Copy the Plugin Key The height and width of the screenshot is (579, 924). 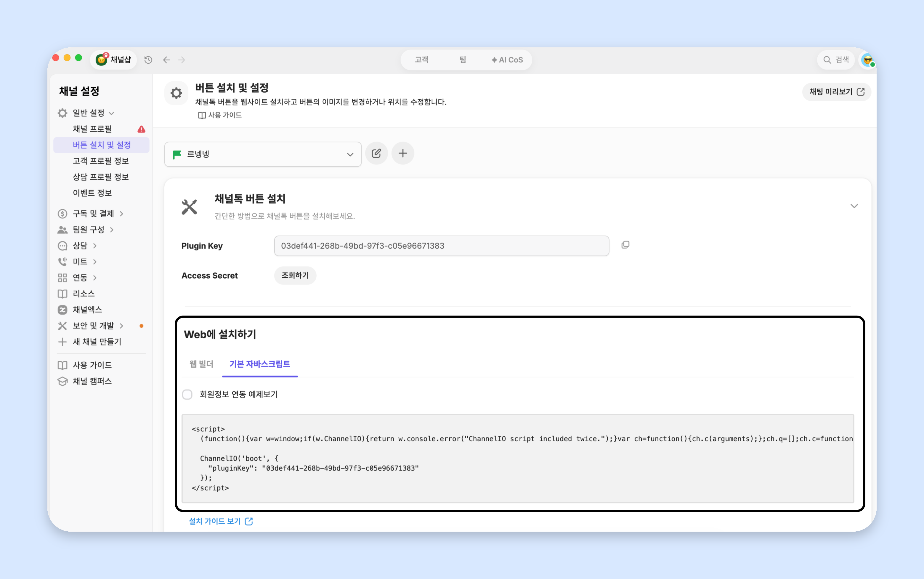[x=625, y=245]
